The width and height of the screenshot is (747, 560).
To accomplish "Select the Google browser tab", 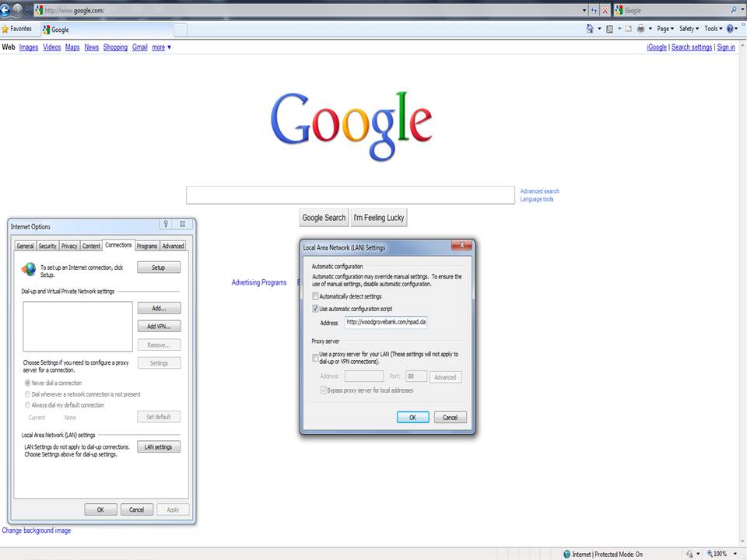I will [107, 30].
